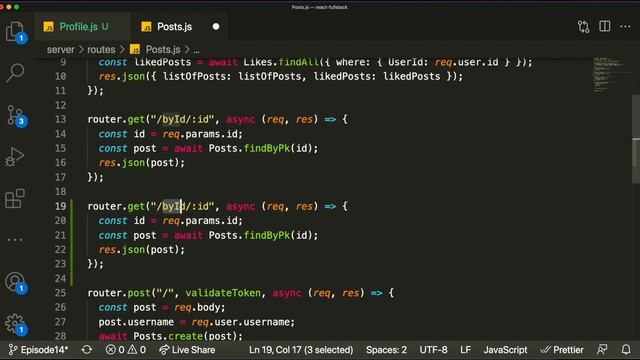Image resolution: width=640 pixels, height=360 pixels.
Task: Click Ln 19, Col 17 go-to-line indicator
Action: 301,350
